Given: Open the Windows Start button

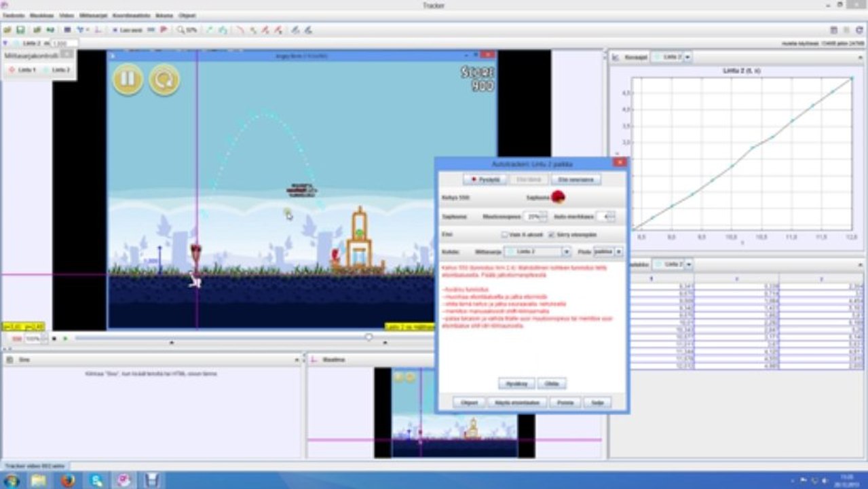Looking at the screenshot, I should pyautogui.click(x=11, y=481).
